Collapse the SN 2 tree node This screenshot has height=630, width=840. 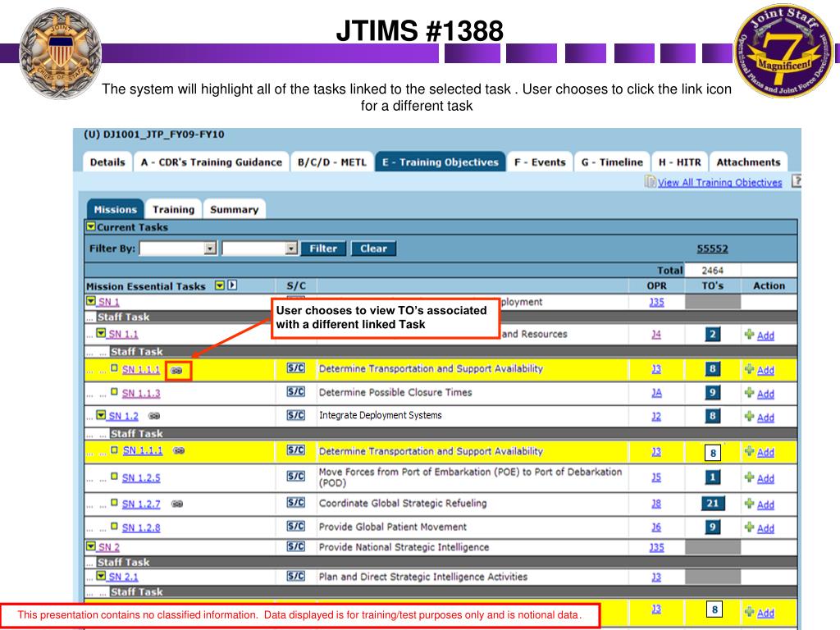91,546
